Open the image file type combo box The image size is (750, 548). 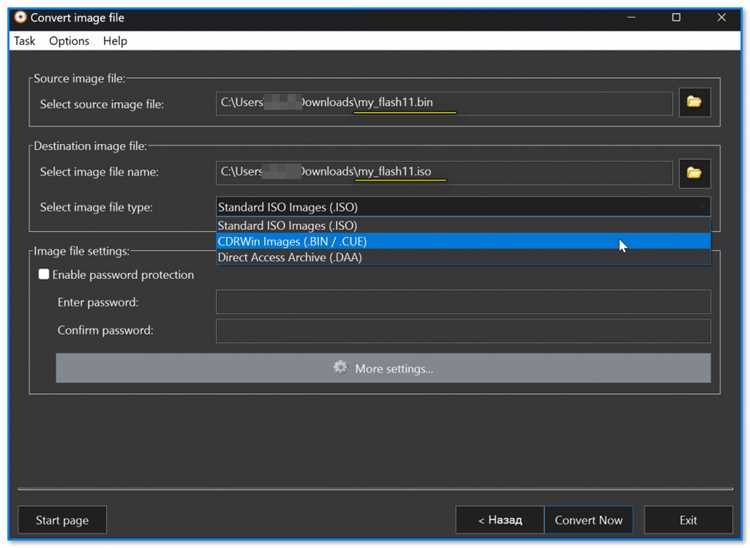(463, 207)
